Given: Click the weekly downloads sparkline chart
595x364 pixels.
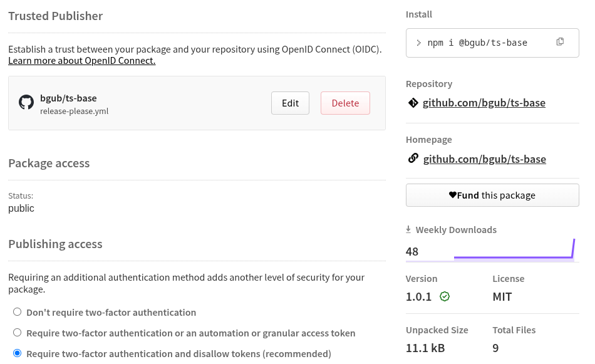Looking at the screenshot, I should [x=514, y=251].
